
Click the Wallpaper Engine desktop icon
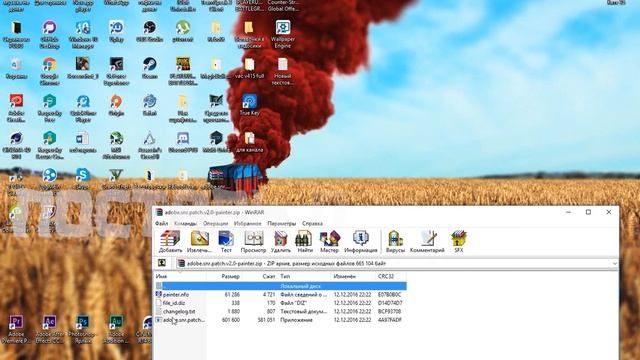click(282, 34)
